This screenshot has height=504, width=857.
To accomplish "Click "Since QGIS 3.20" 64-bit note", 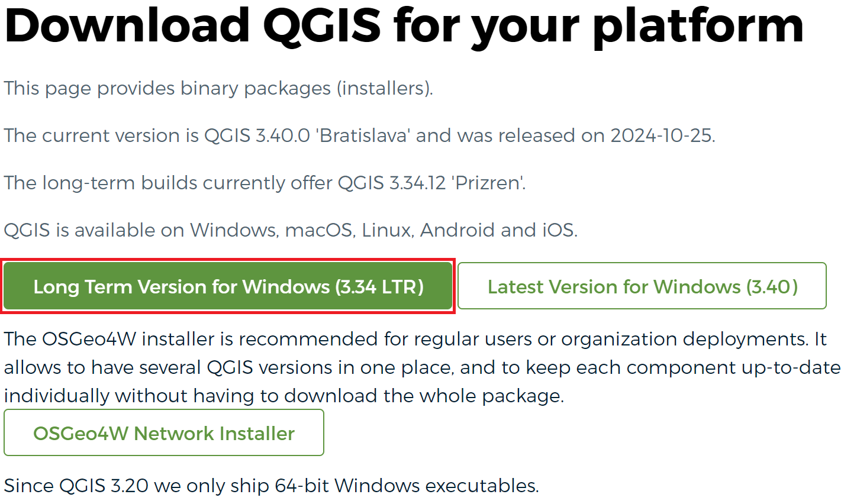I will pos(271,486).
